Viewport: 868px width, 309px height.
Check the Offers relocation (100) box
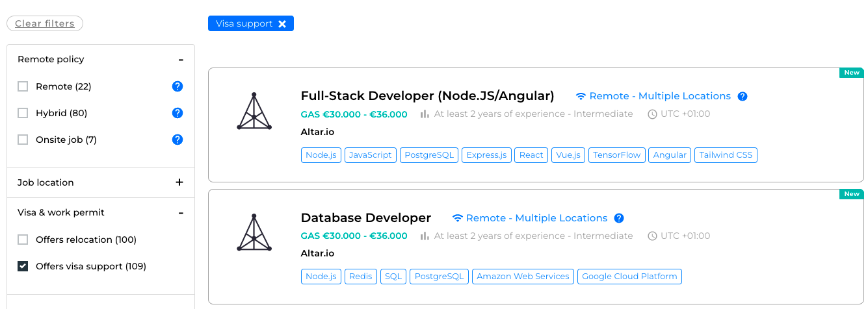click(x=23, y=240)
